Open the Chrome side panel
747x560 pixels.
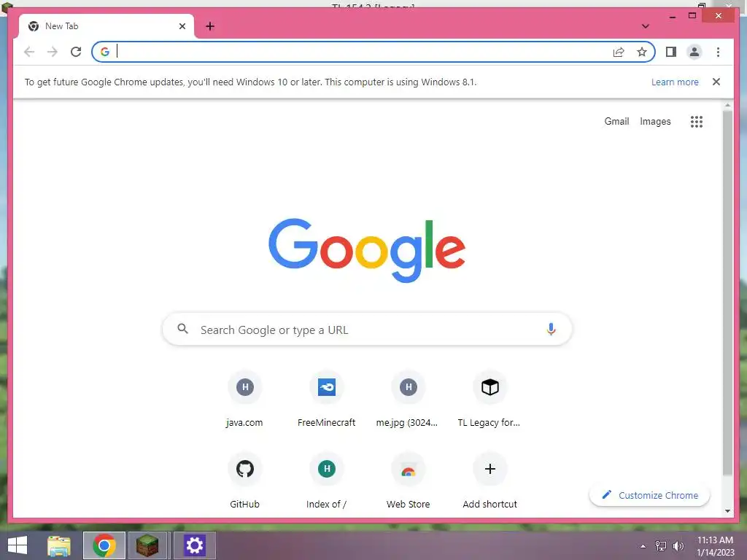[x=671, y=52]
